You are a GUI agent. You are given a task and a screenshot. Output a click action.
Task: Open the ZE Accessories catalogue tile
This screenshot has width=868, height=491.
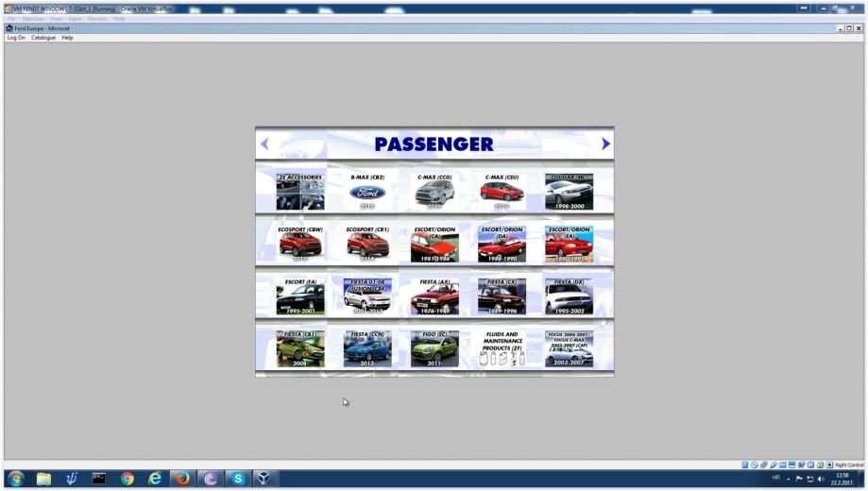tap(300, 192)
